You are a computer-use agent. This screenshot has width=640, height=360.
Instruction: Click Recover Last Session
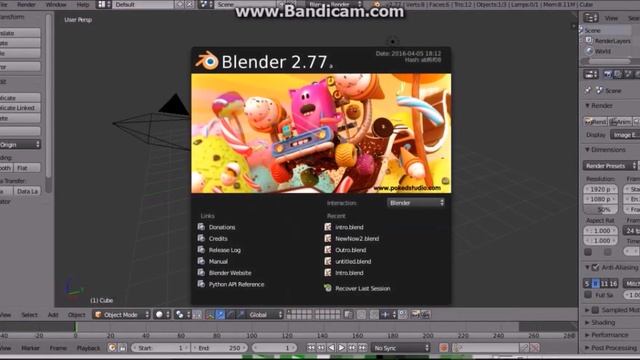point(362,288)
